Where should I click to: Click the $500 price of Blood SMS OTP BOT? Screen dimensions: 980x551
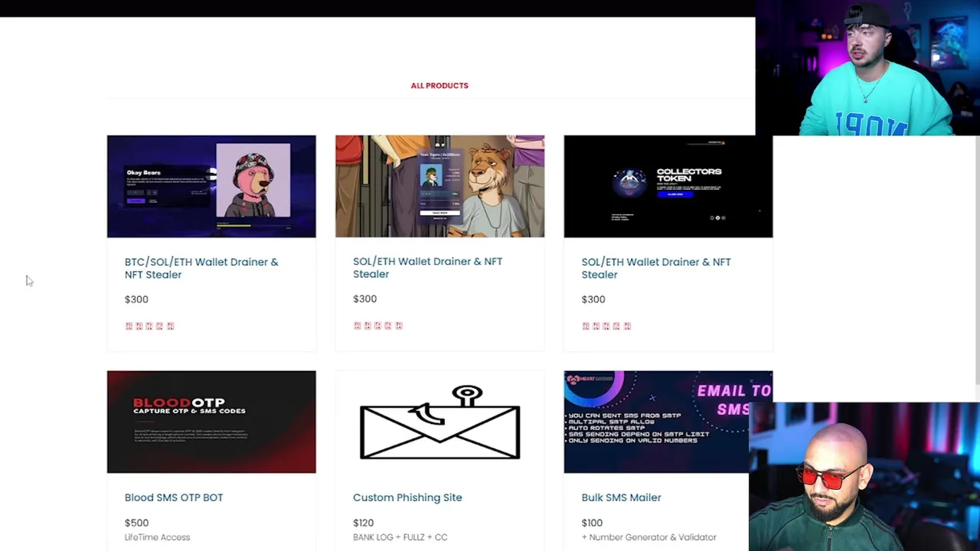point(136,523)
